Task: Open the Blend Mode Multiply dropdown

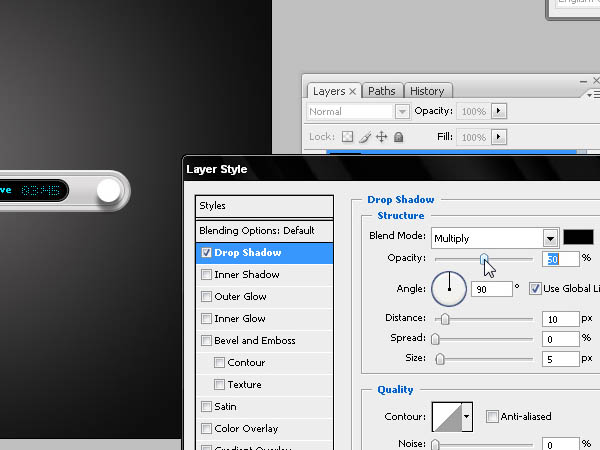Action: tap(495, 238)
